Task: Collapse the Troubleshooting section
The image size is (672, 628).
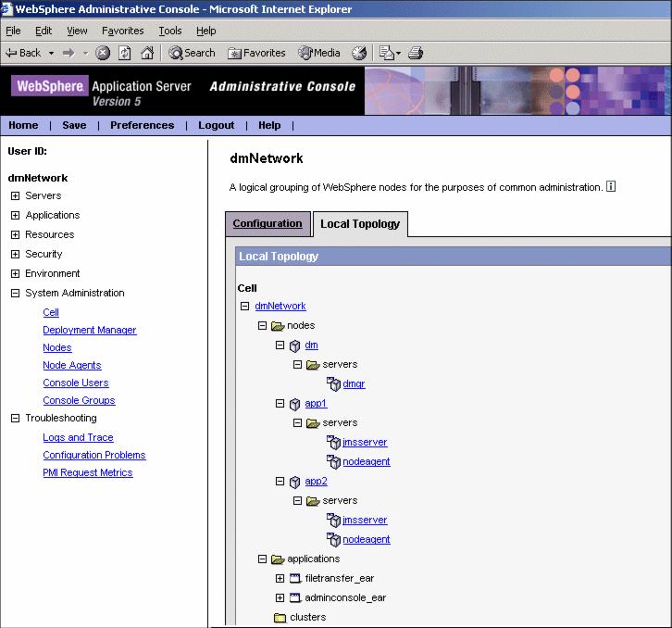Action: pyautogui.click(x=15, y=419)
